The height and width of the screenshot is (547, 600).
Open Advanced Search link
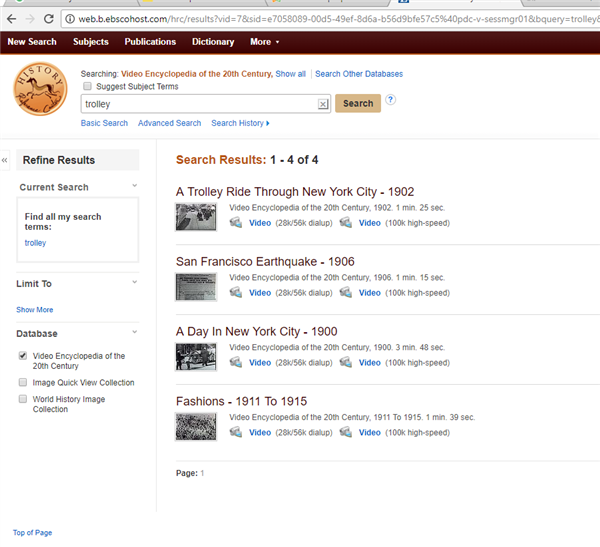point(170,123)
